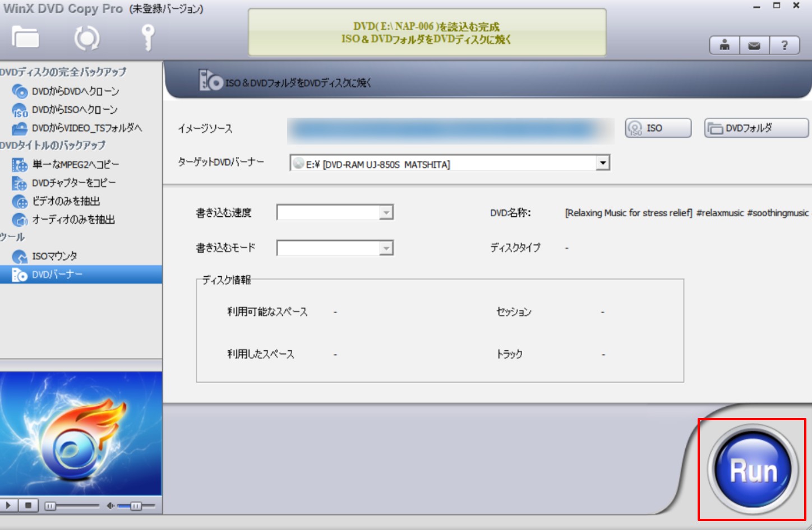This screenshot has width=812, height=530.
Task: Open the 書き込むモード dropdown
Action: point(335,248)
